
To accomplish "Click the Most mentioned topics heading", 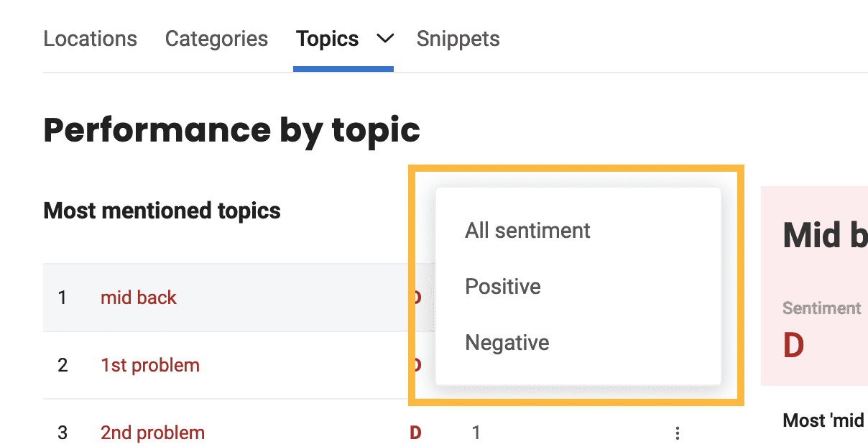I will click(x=162, y=211).
